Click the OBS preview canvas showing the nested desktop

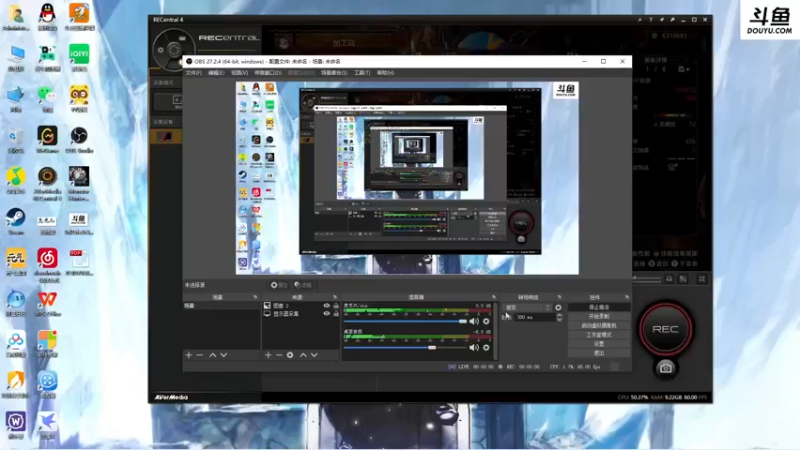407,178
